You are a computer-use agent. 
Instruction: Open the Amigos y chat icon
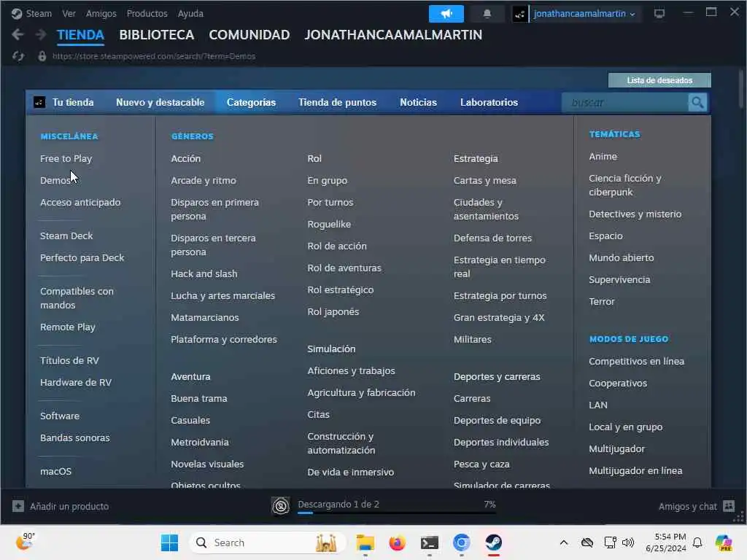click(x=729, y=506)
